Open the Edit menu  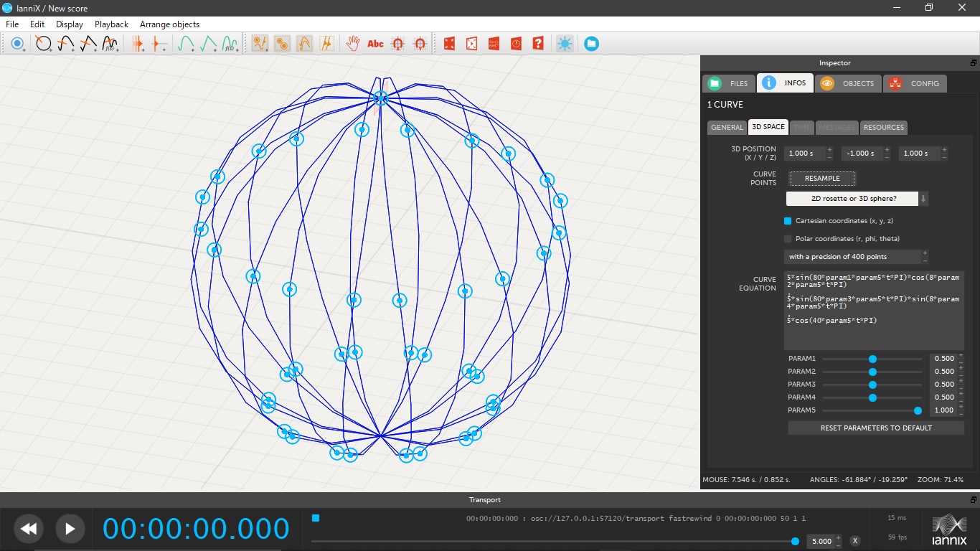coord(37,24)
